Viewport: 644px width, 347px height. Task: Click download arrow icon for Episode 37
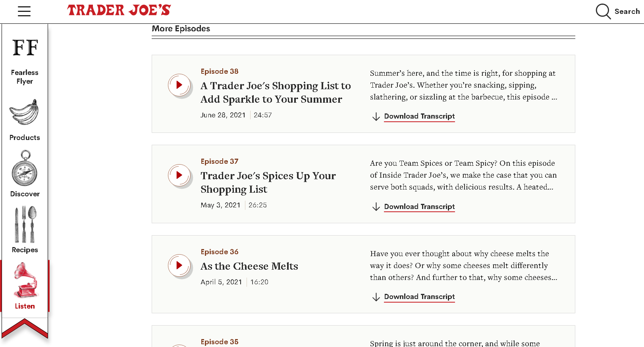coord(376,207)
